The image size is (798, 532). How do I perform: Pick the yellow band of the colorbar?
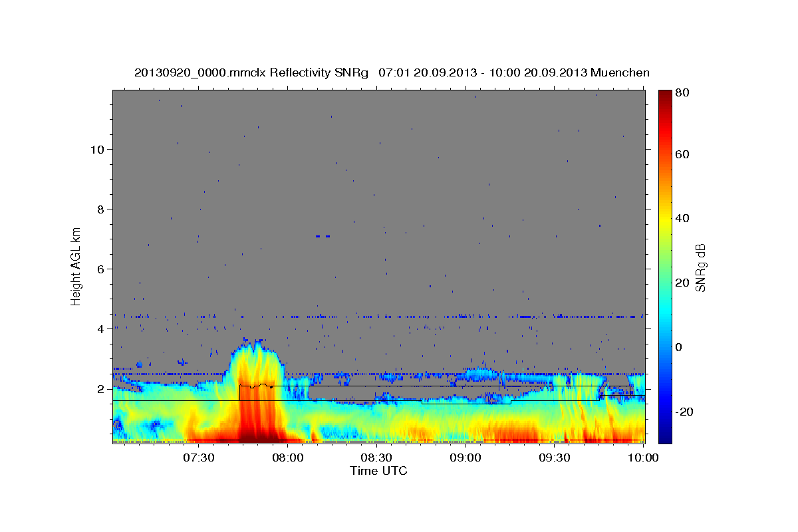665,219
